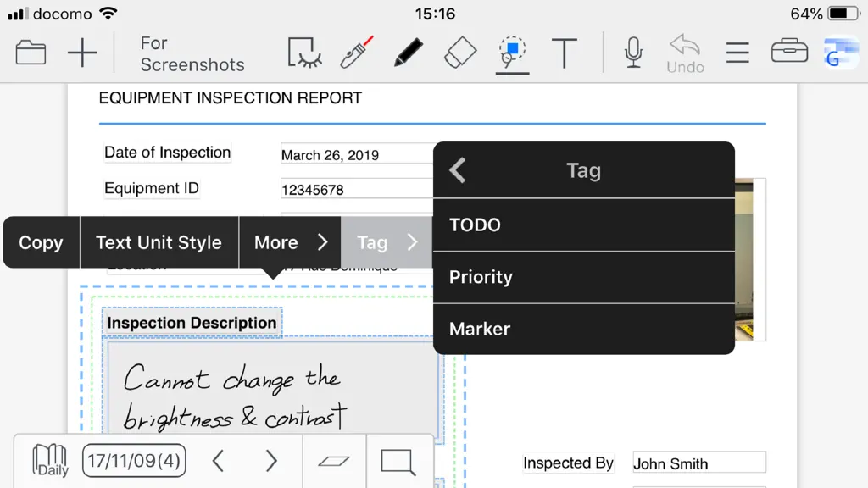The image size is (868, 488).
Task: Select the black marker pen tool
Action: [x=408, y=53]
